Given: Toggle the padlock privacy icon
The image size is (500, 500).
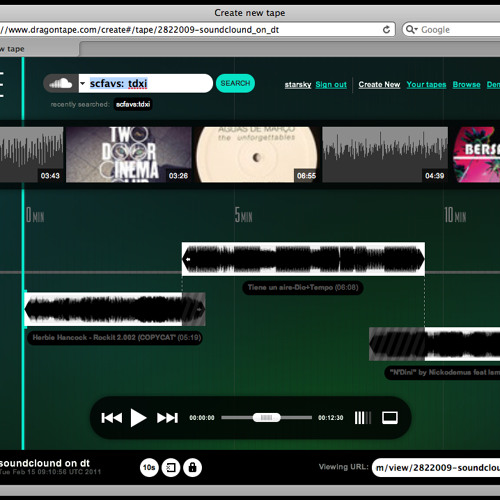Looking at the screenshot, I should point(192,468).
